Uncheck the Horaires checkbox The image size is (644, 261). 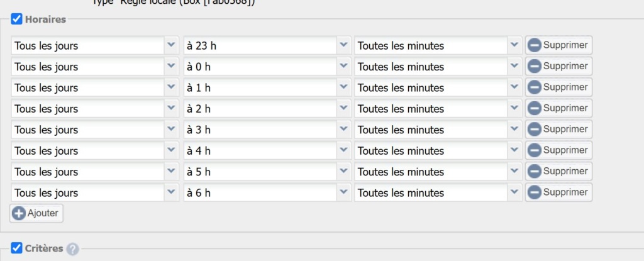tap(16, 19)
